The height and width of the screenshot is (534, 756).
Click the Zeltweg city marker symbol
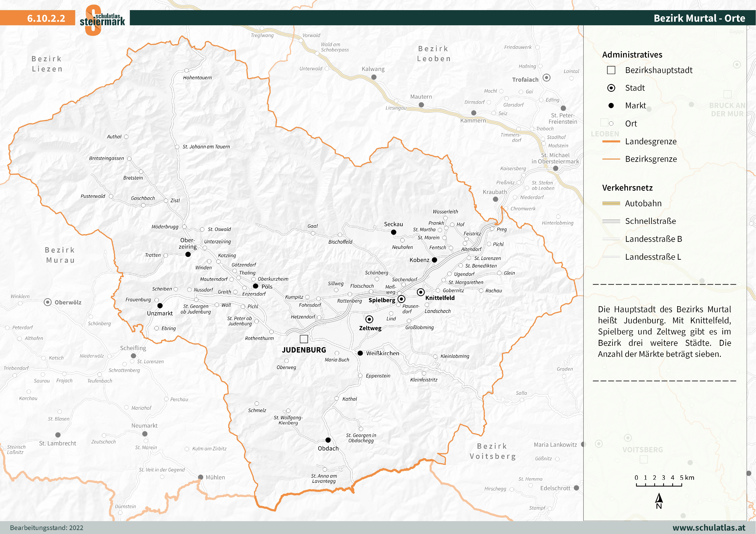[x=369, y=319]
